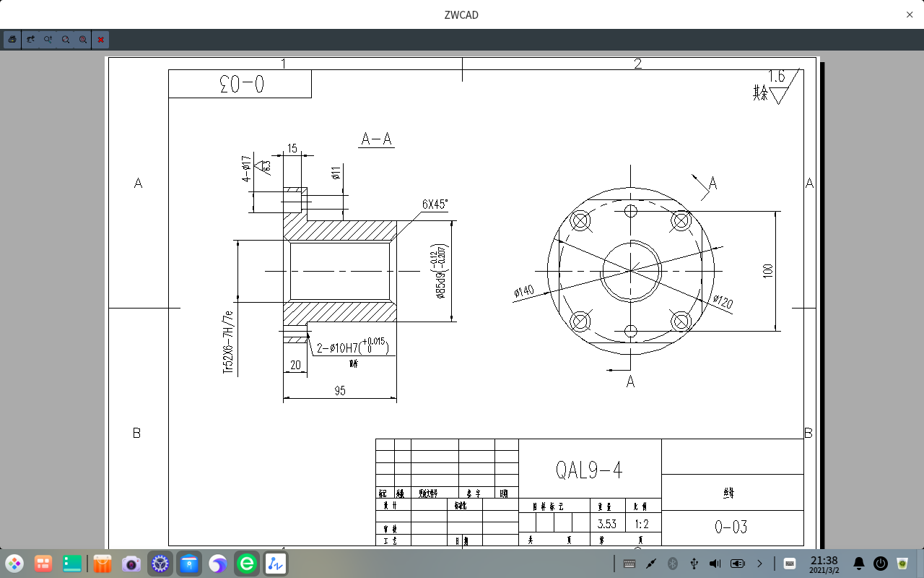The image size is (924, 578).
Task: Click the 100 vertical dimension
Action: (768, 270)
